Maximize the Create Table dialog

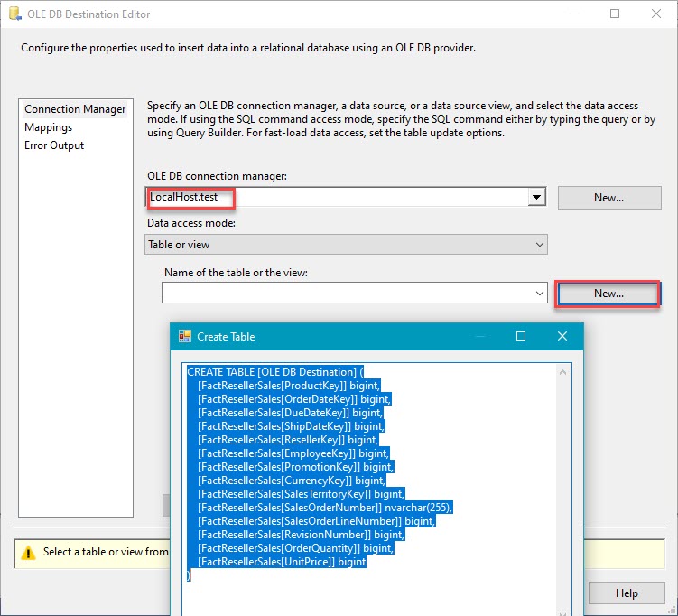click(x=521, y=336)
